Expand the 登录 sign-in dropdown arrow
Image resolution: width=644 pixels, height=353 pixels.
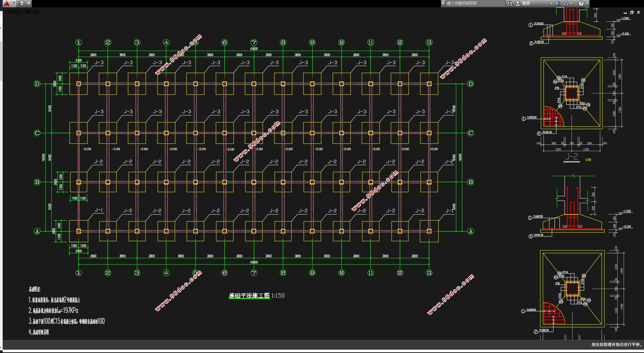(x=551, y=3)
